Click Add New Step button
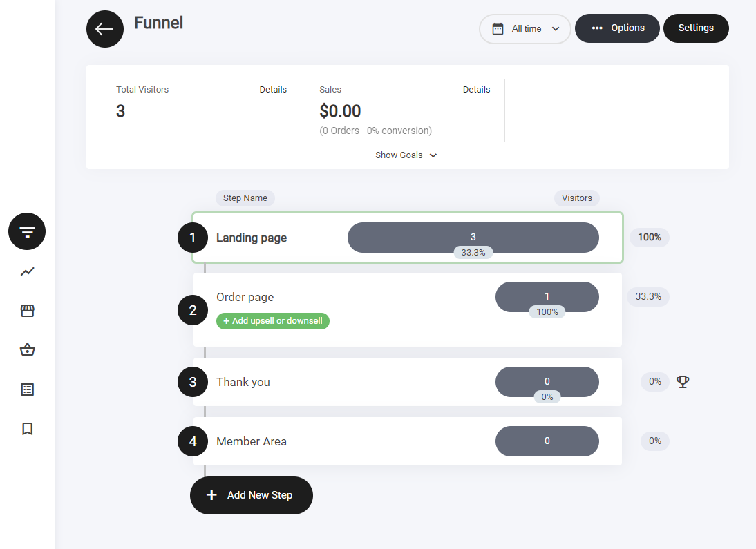This screenshot has width=756, height=549. 252,495
